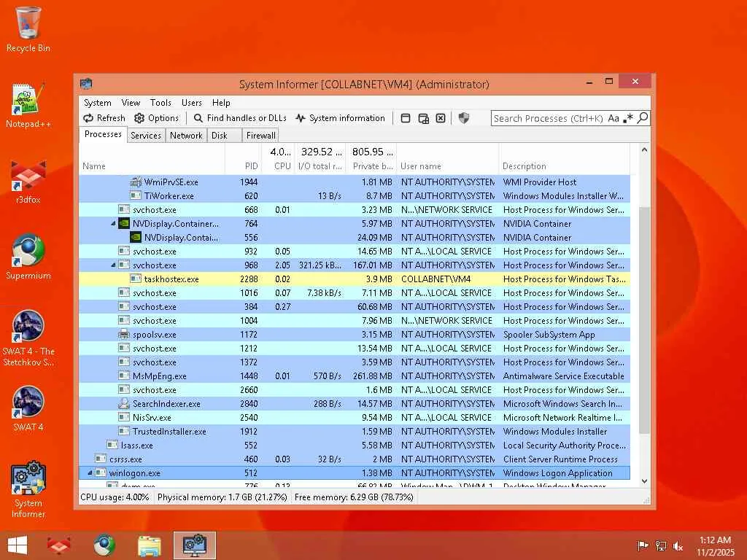Select the lsass.exe process row
The height and width of the screenshot is (560, 747).
click(355, 446)
